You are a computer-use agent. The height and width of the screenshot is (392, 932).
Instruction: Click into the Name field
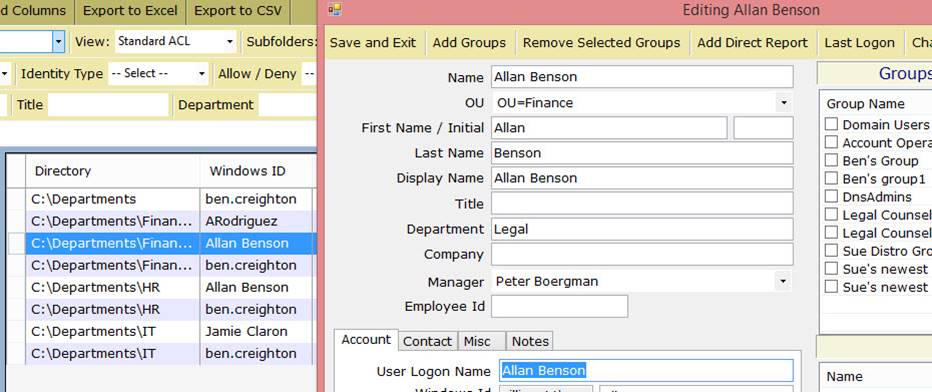click(x=642, y=77)
